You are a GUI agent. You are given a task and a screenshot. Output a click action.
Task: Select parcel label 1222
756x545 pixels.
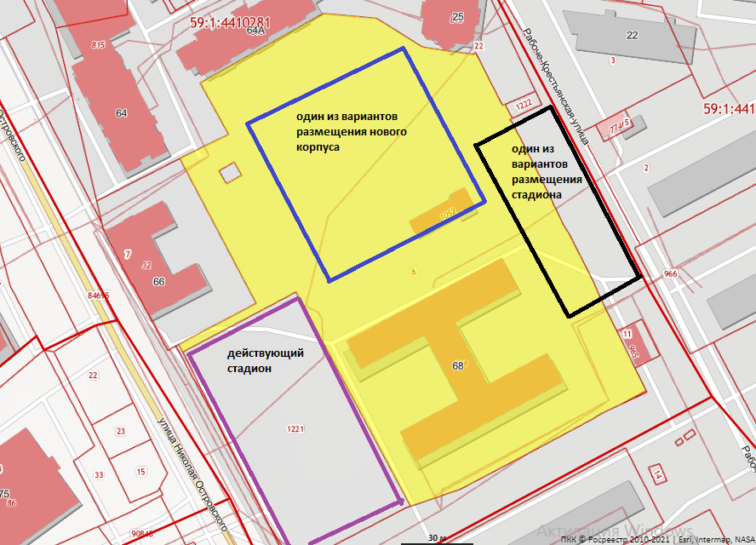click(x=524, y=105)
